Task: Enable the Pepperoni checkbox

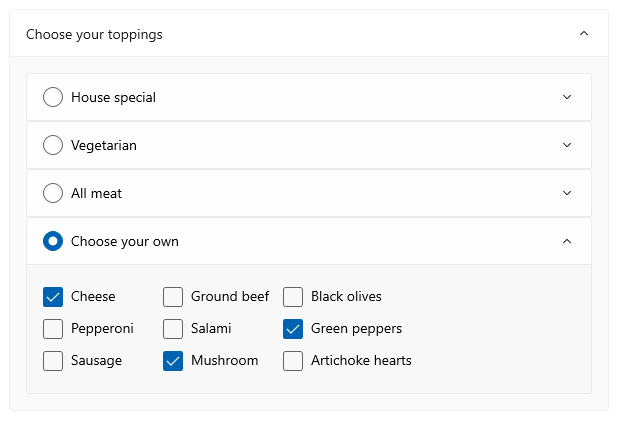Action: (x=53, y=329)
